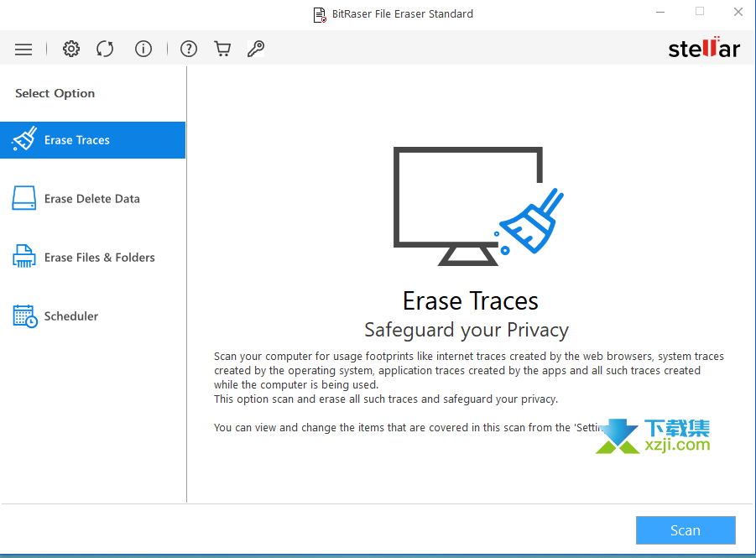Click the 'Safeguard your Privacy' subtitle
This screenshot has height=558, width=756.
tap(467, 331)
